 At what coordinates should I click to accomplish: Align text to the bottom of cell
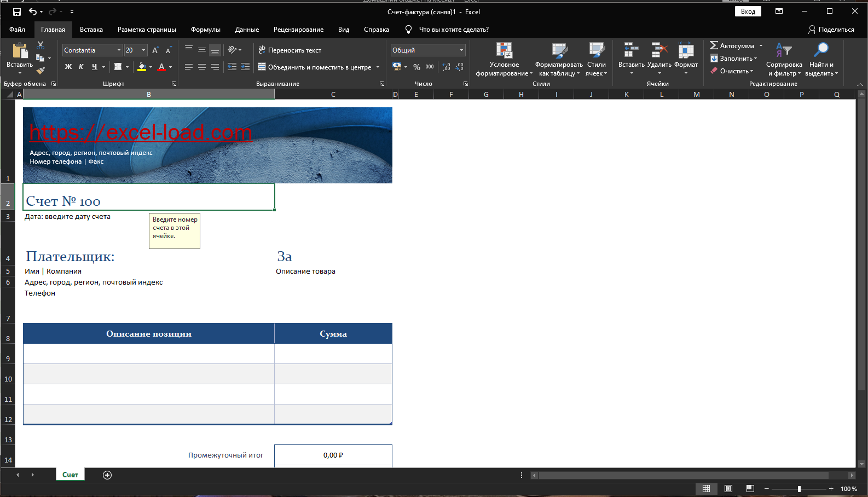pyautogui.click(x=215, y=50)
